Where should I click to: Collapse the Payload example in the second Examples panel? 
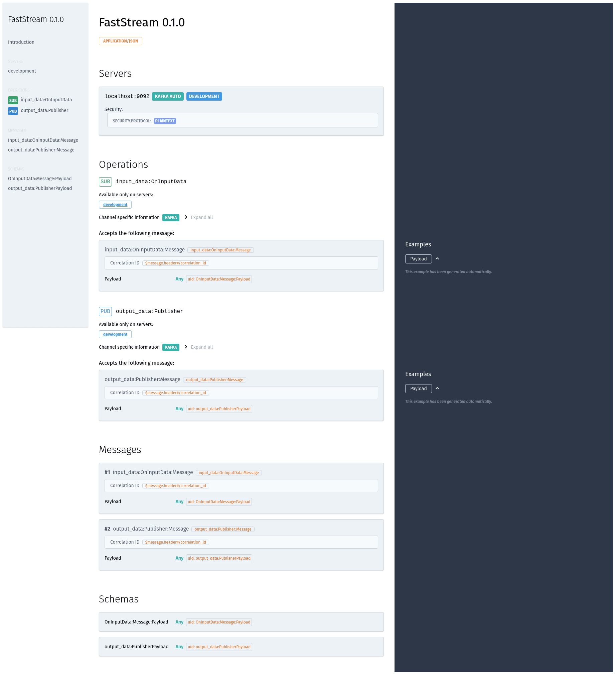click(437, 388)
